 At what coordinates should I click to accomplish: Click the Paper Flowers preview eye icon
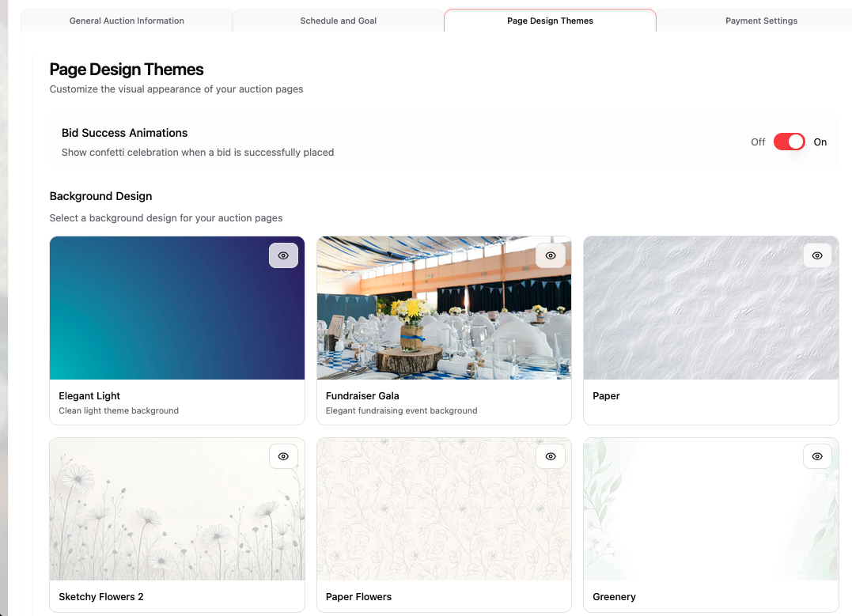coord(551,456)
